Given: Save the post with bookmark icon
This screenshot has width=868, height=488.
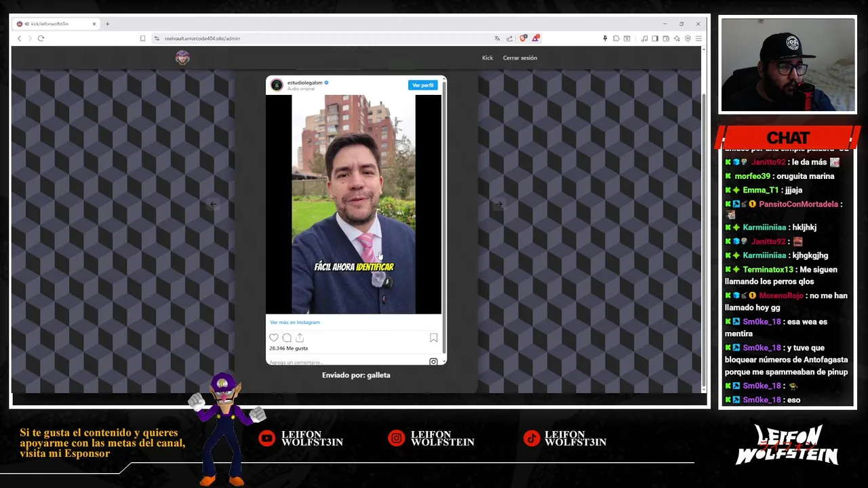Looking at the screenshot, I should (433, 338).
